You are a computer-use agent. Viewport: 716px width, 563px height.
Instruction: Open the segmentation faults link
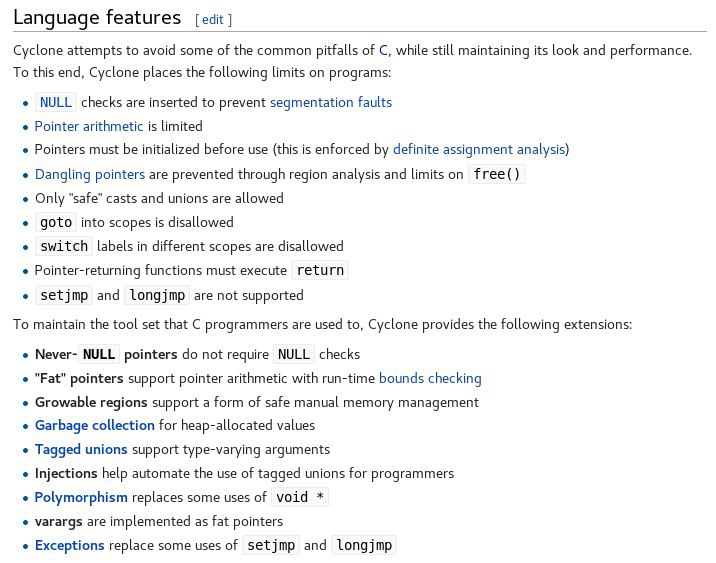coord(331,102)
